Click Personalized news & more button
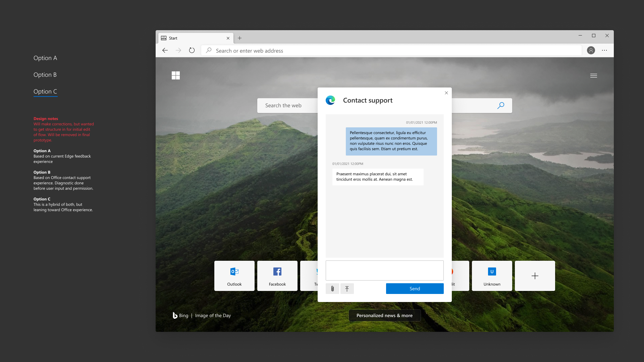This screenshot has height=362, width=644. coord(385,315)
